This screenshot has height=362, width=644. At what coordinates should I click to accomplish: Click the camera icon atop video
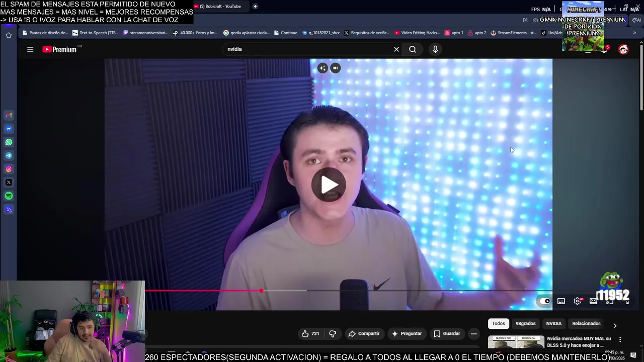335,68
